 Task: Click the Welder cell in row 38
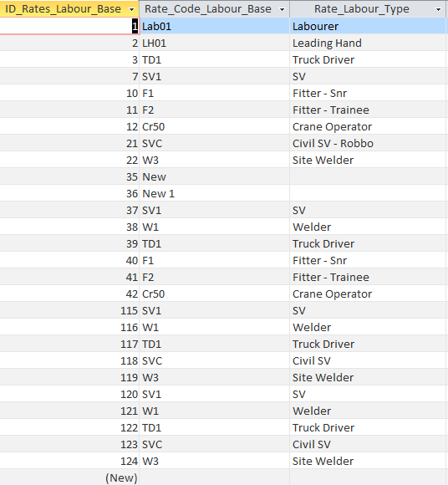coord(368,227)
